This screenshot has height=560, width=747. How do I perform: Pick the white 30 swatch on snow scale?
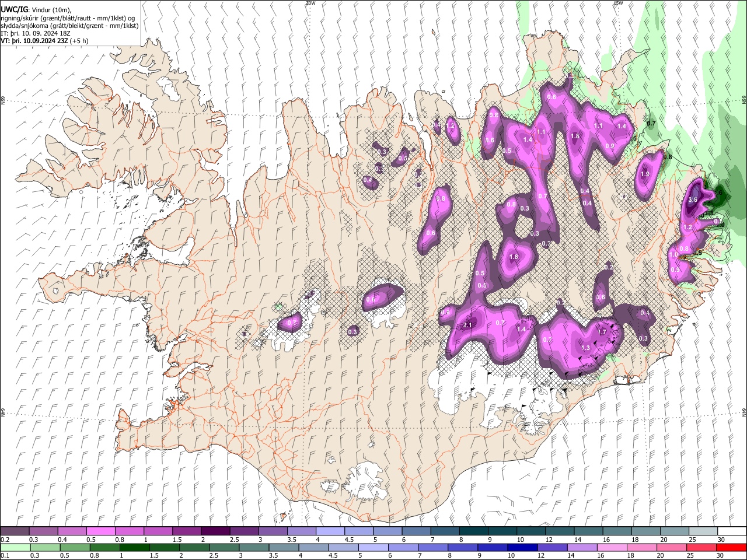pos(732,531)
